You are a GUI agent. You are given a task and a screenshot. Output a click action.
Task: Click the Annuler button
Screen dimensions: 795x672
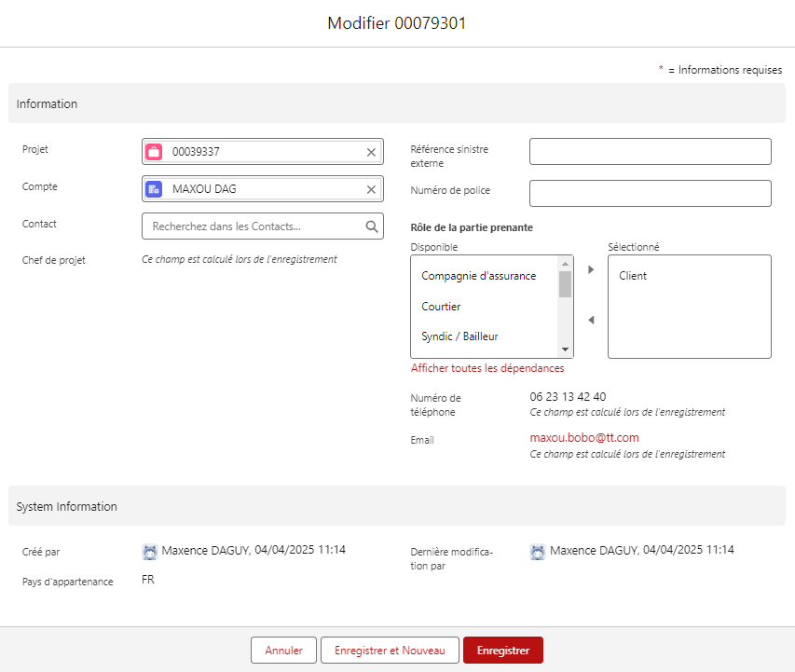(x=283, y=651)
